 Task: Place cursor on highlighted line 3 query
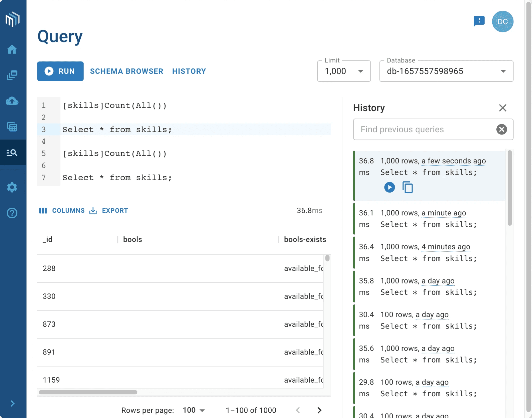117,130
